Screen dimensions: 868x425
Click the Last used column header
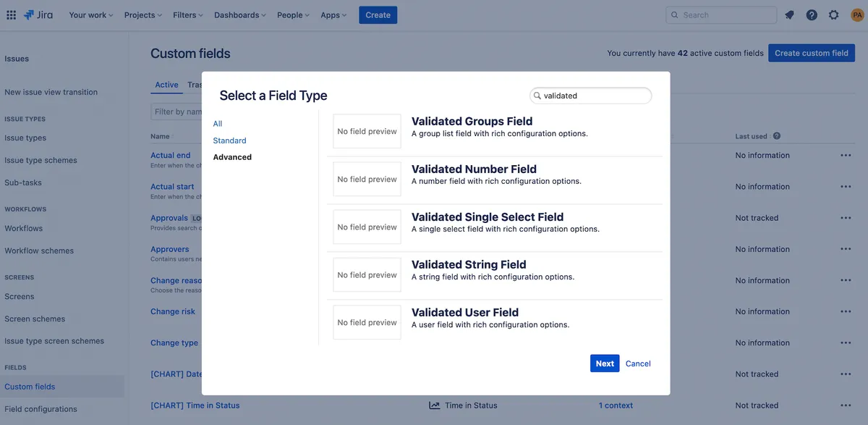pos(752,136)
